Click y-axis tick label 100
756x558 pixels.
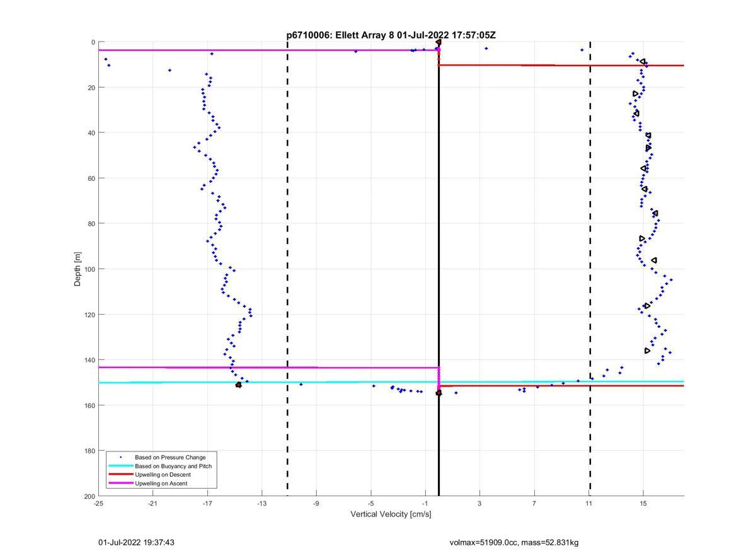tap(89, 269)
